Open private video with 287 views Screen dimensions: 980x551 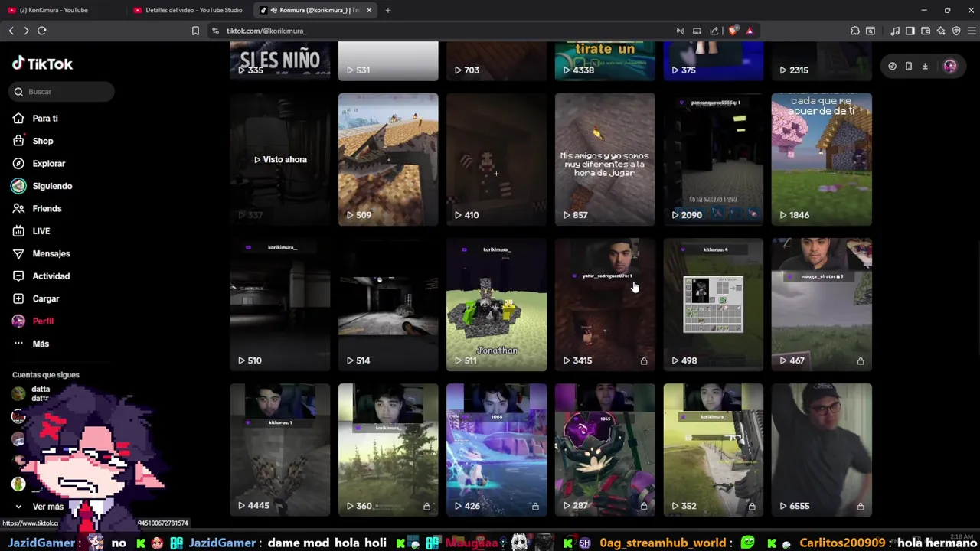605,450
